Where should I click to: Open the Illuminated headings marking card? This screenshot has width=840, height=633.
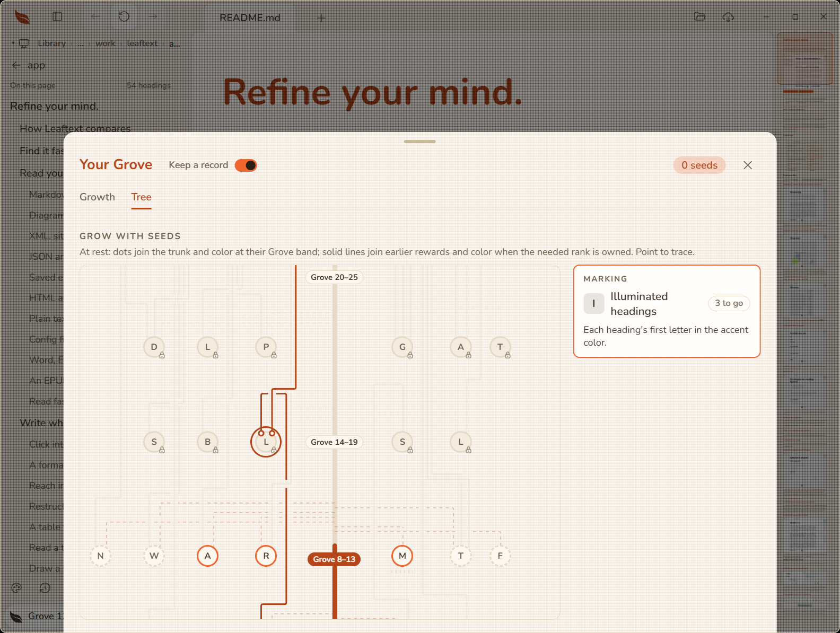(x=667, y=311)
